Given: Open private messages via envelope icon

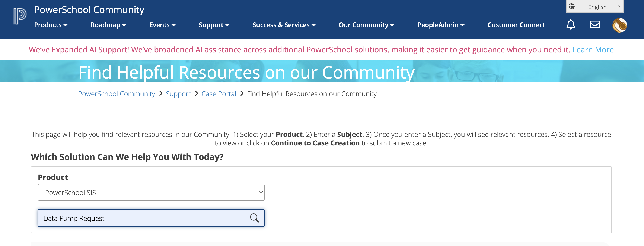Looking at the screenshot, I should coord(595,25).
